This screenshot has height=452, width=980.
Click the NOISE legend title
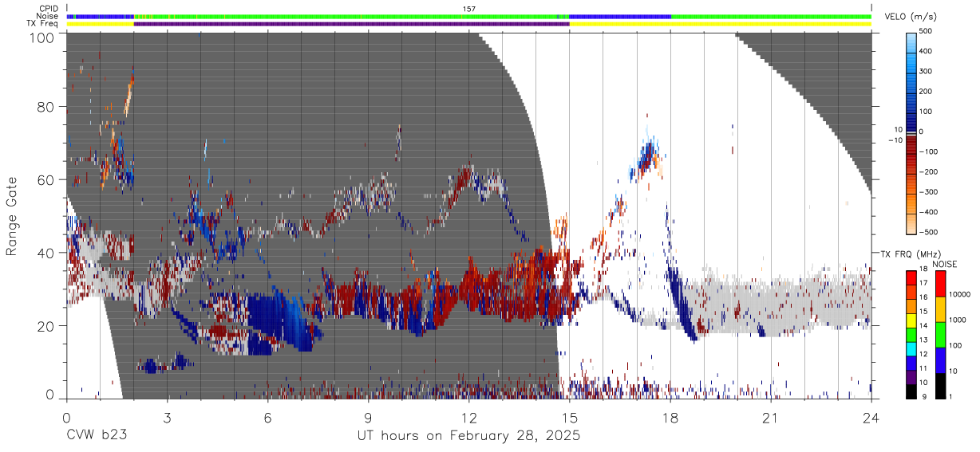click(944, 264)
